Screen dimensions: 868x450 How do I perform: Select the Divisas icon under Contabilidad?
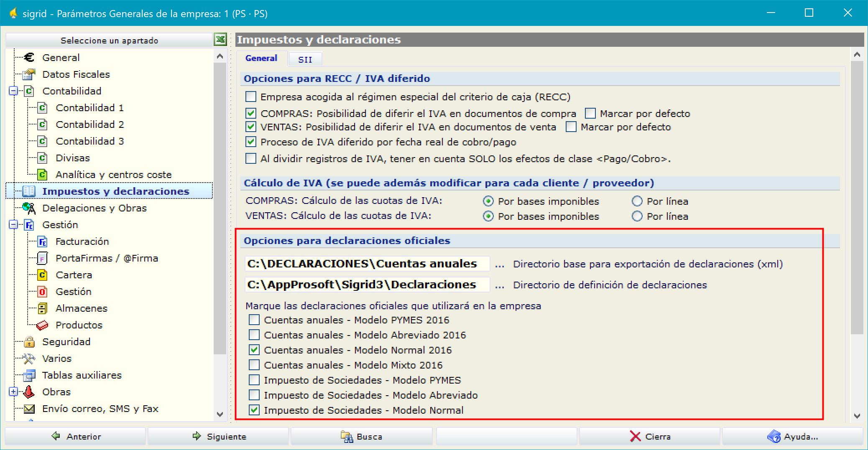click(42, 158)
